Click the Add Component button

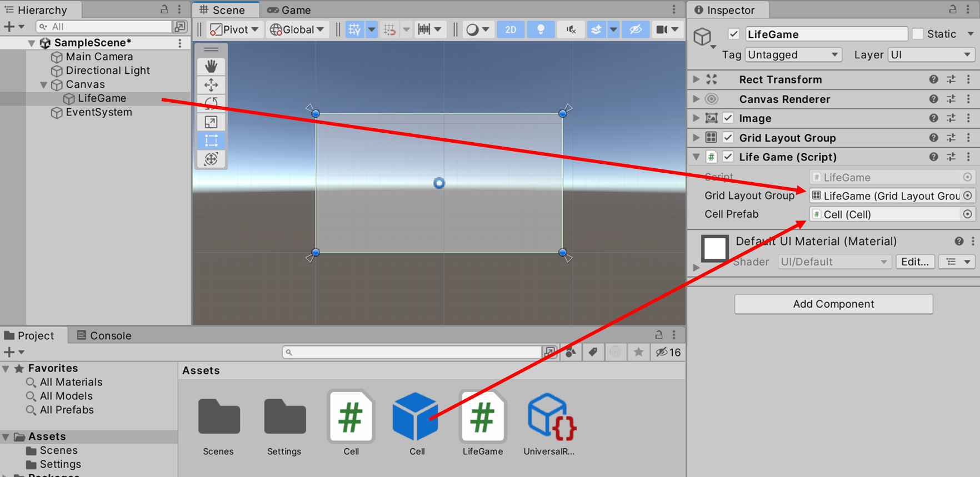tap(833, 304)
